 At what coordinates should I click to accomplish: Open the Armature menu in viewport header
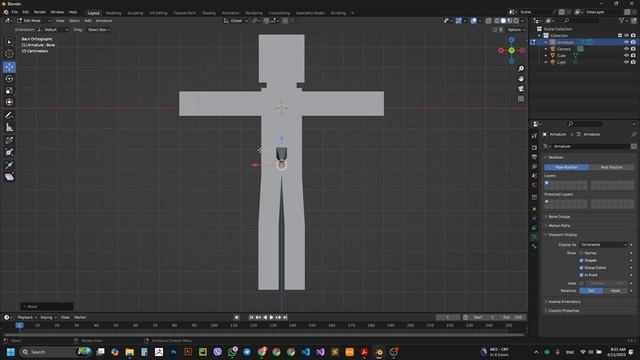tap(104, 20)
